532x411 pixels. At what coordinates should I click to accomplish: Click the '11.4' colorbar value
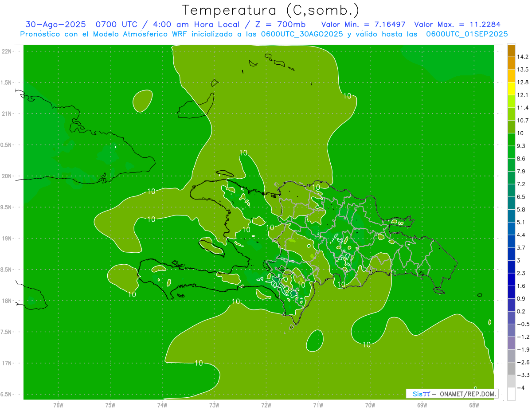click(523, 108)
